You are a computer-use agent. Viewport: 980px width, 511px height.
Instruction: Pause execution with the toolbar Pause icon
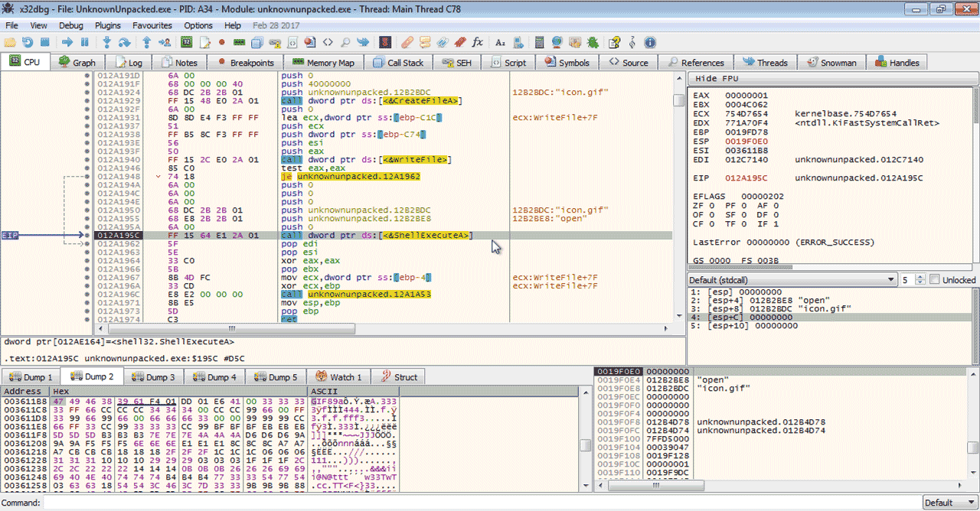tap(85, 42)
